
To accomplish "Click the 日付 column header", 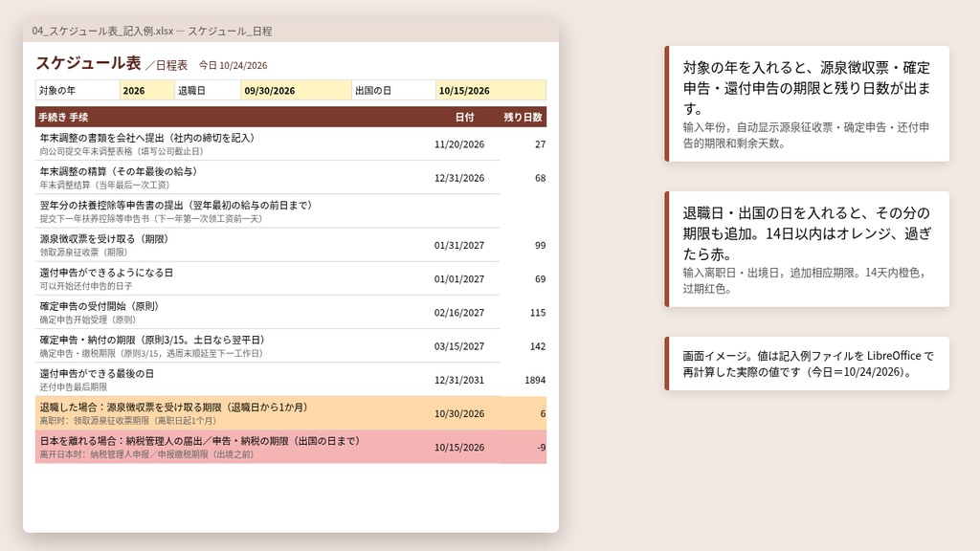I will click(464, 117).
